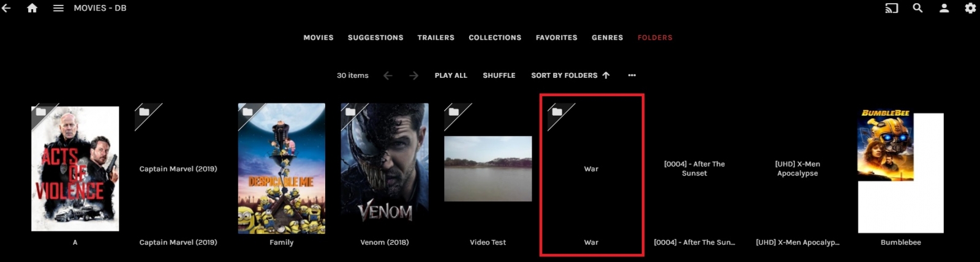The image size is (980, 262).
Task: Open the Video Test lake thumbnail
Action: [488, 168]
